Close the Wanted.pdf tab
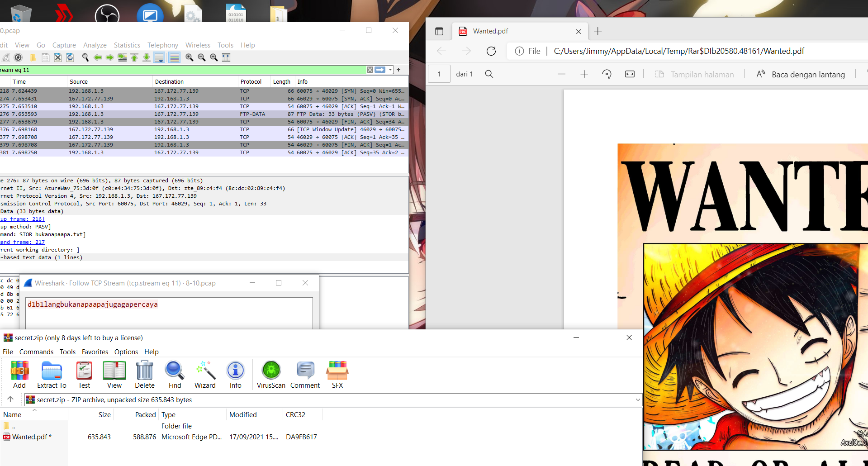The width and height of the screenshot is (868, 466). [x=579, y=31]
